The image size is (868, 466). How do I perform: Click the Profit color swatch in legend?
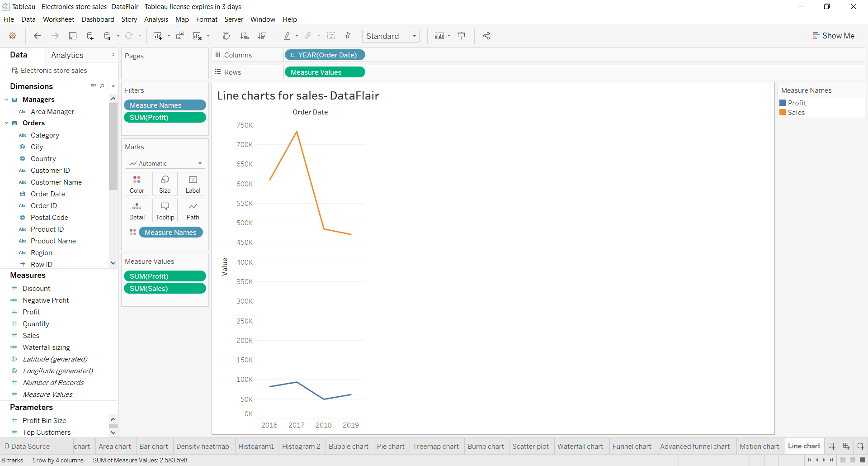pos(783,103)
